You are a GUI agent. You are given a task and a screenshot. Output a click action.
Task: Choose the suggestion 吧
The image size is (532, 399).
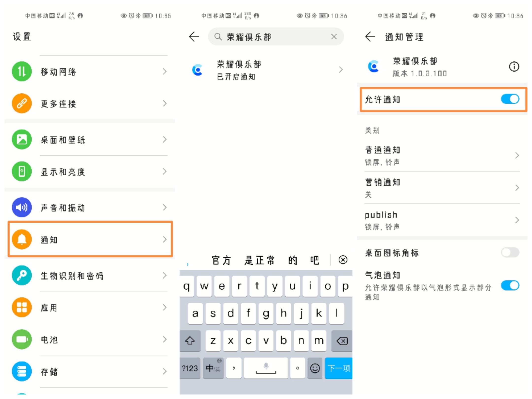[315, 260]
